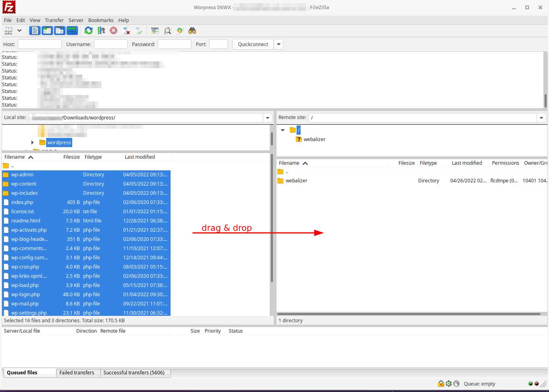
Task: Focus the Port input field
Action: [x=219, y=44]
